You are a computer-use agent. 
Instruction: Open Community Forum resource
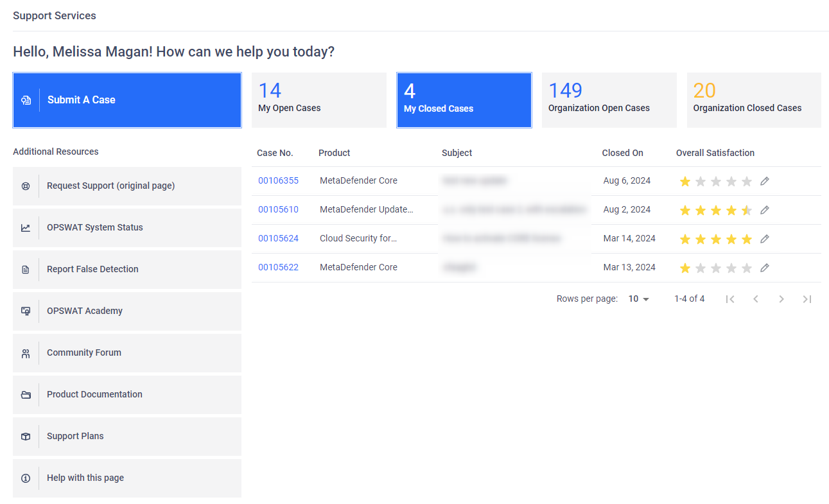point(127,353)
